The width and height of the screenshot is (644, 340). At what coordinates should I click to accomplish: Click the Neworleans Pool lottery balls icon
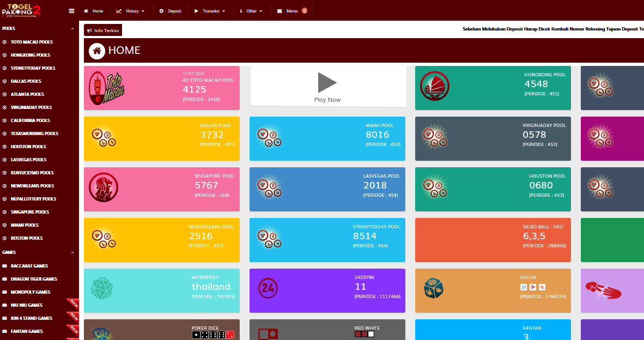(104, 239)
